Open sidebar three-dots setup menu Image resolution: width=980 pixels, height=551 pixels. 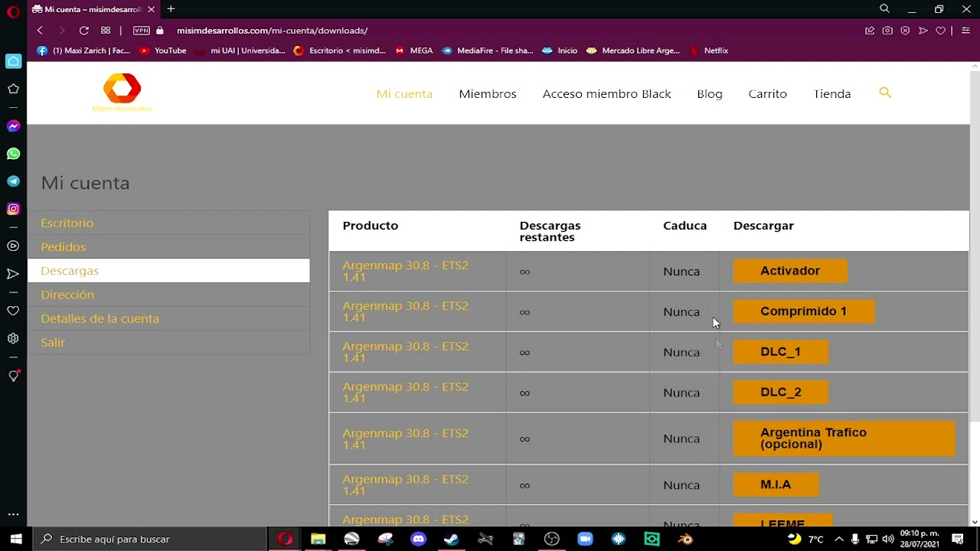coord(13,515)
